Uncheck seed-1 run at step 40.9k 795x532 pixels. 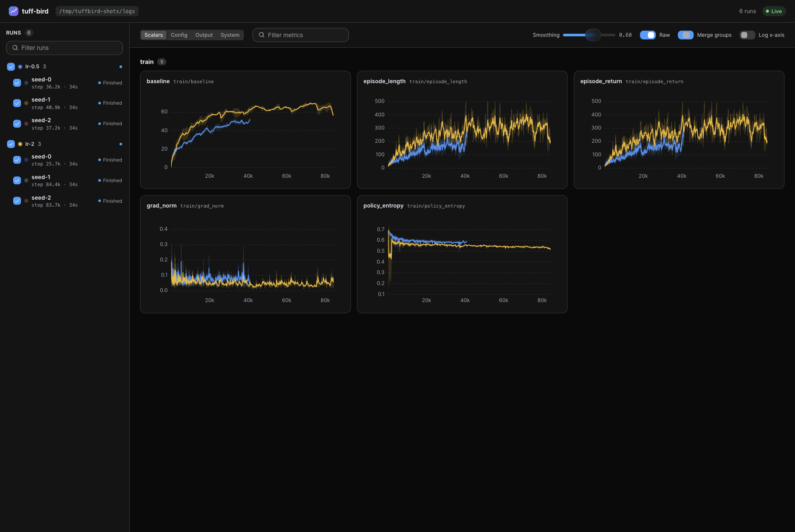[x=17, y=103]
